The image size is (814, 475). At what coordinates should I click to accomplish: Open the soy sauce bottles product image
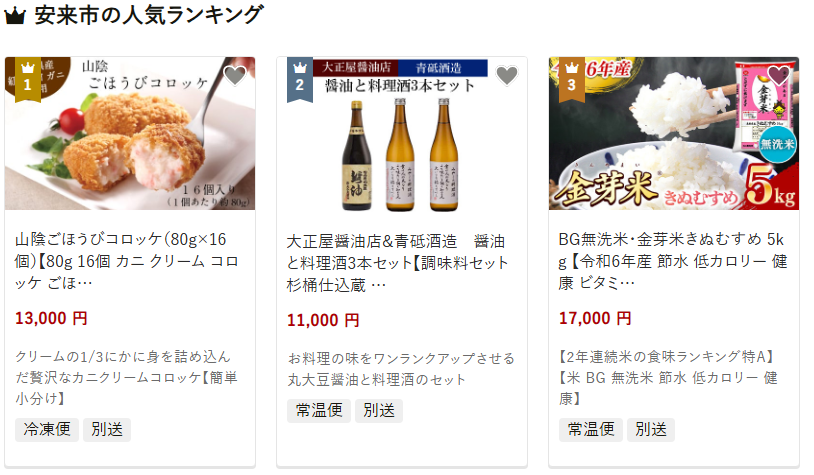click(402, 133)
